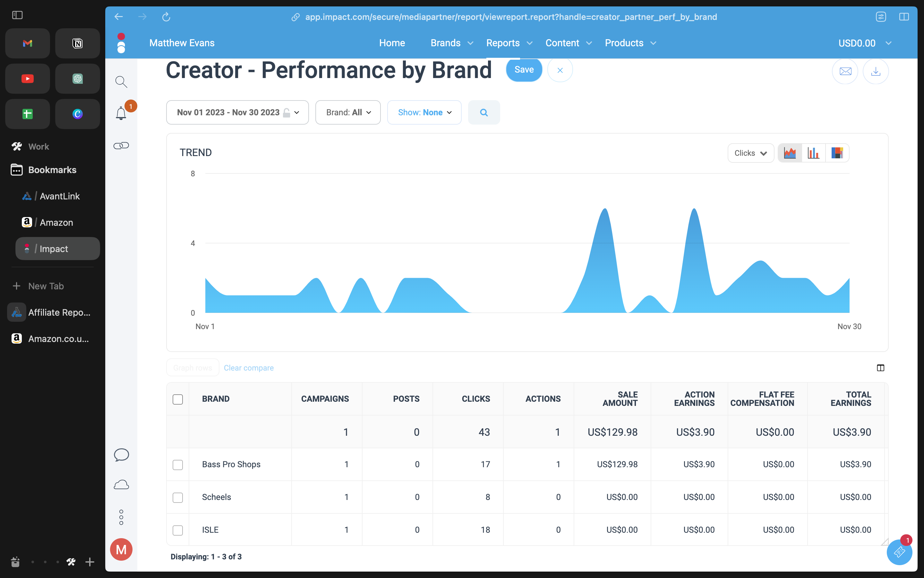Viewport: 924px width, 578px height.
Task: Expand the Brands menu chevron
Action: point(470,43)
